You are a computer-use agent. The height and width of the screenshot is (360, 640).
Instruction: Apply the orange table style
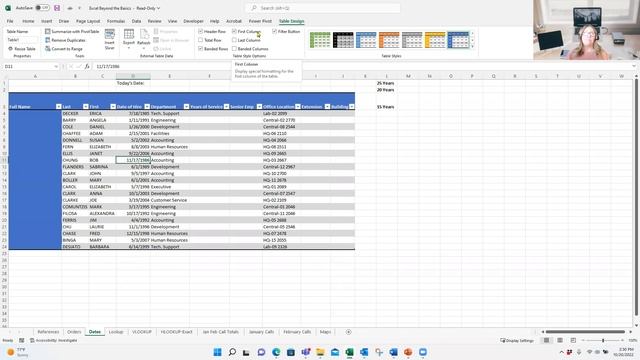(389, 40)
